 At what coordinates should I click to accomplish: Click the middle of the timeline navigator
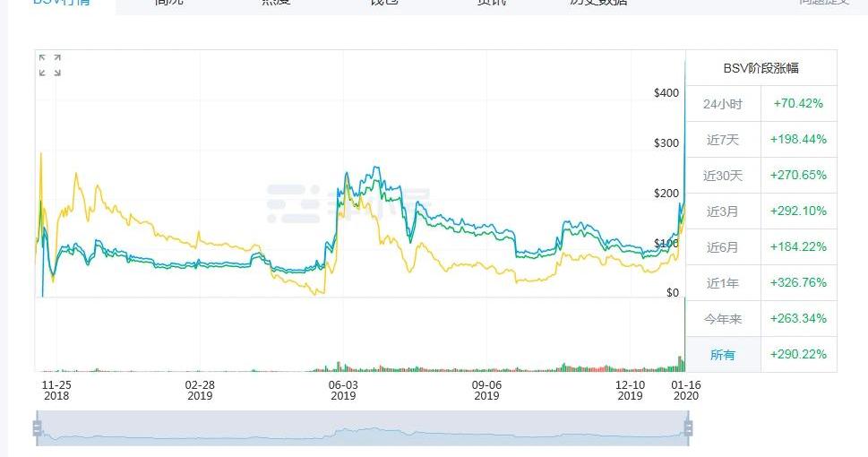point(363,428)
